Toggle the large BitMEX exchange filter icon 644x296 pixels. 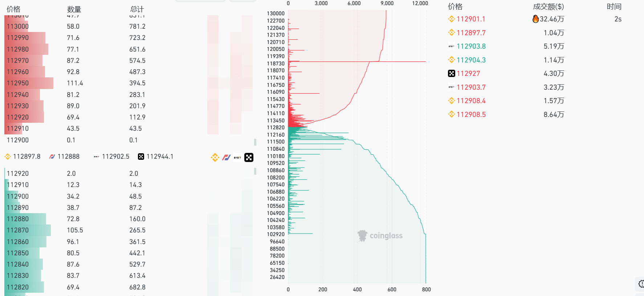(x=227, y=157)
